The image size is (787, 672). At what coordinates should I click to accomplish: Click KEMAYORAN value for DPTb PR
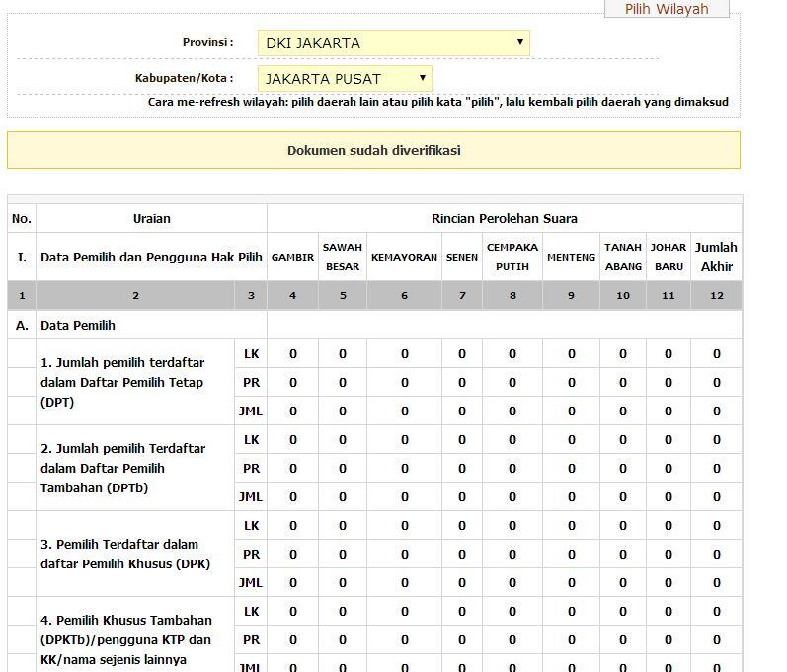pos(405,469)
